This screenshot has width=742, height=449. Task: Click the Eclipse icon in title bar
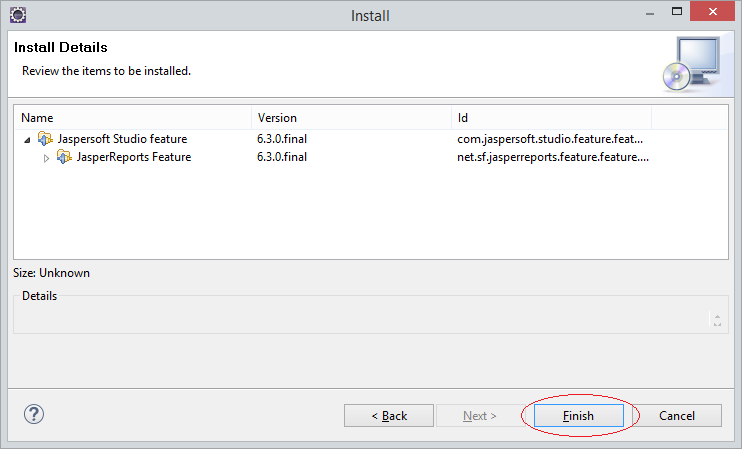click(x=18, y=15)
